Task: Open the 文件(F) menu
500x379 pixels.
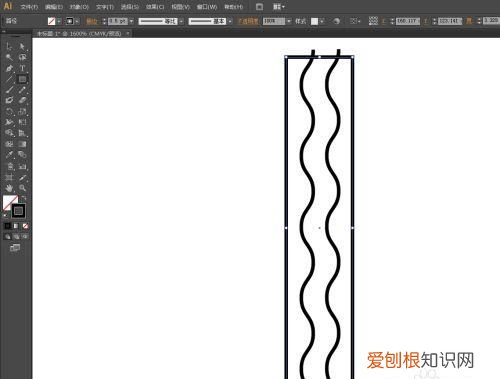Action: [29, 7]
